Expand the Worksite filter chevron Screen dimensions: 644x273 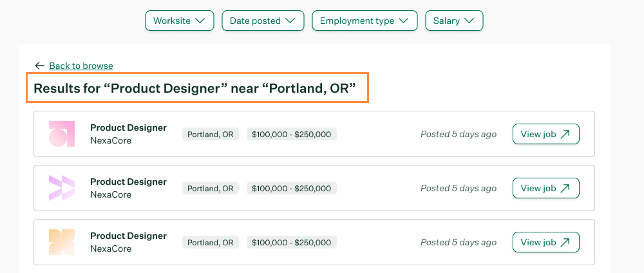200,21
